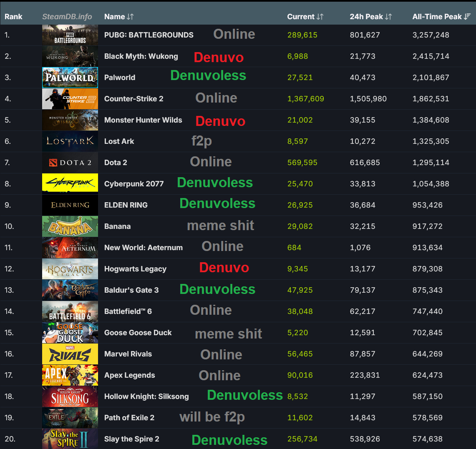Click Monster Hunter Wilds banner
Viewport: 476px width, 449px height.
tap(70, 120)
